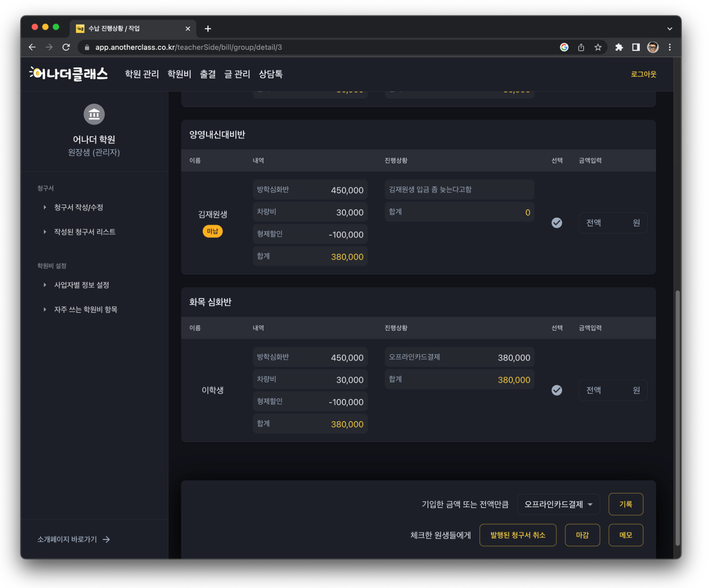The image size is (712, 588).
Task: Close the 수납 진행상황 browser tab
Action: click(x=188, y=29)
